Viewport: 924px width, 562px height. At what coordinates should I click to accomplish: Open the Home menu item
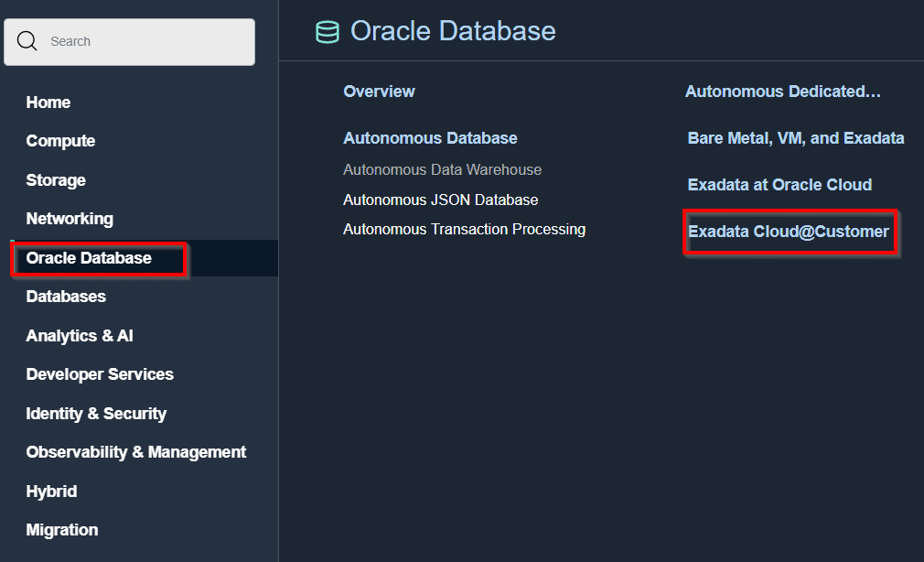click(x=48, y=103)
